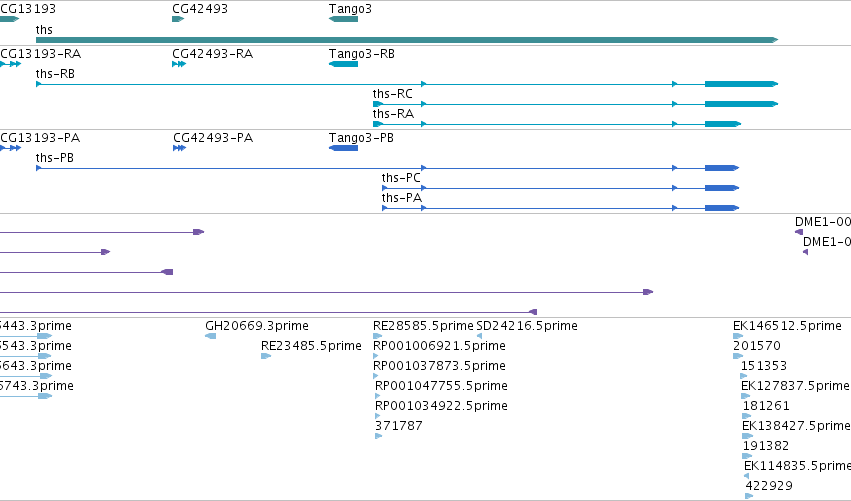The height and width of the screenshot is (501, 851).
Task: Click the RE28585.5prime label
Action: [423, 326]
